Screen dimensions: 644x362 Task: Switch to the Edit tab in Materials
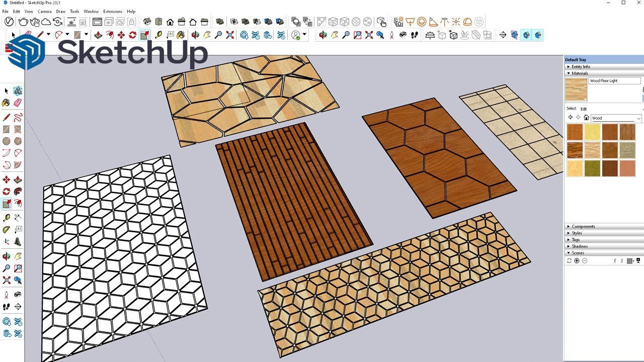tap(584, 109)
